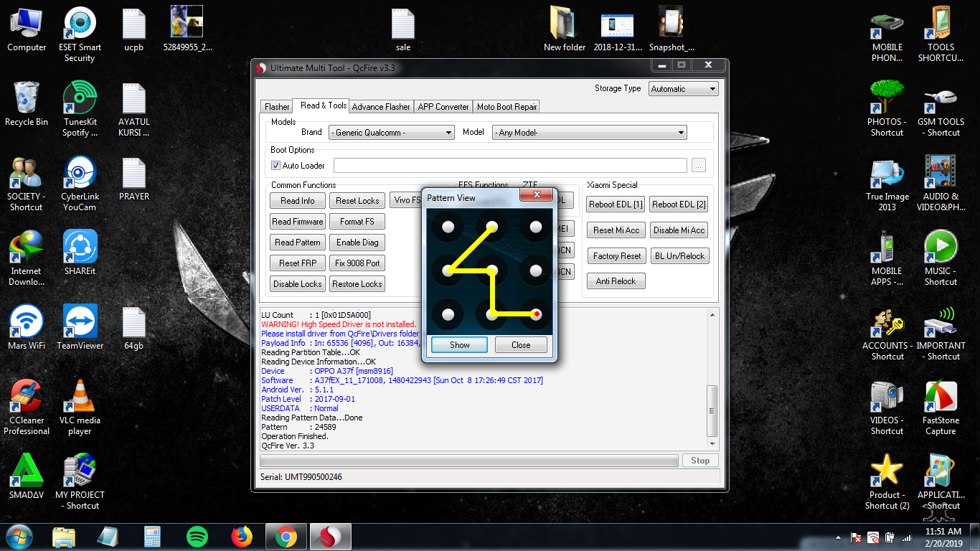Switch to the Flasher tab
The height and width of the screenshot is (551, 980).
click(277, 107)
